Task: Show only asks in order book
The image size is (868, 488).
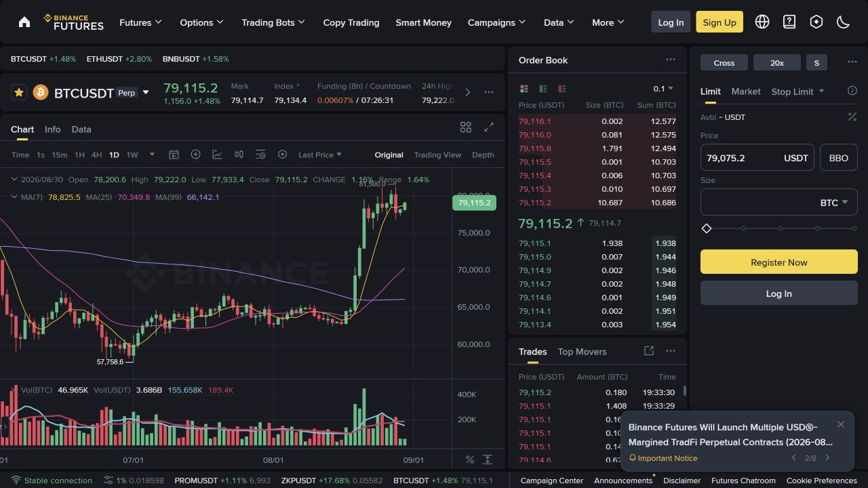Action: (x=562, y=89)
